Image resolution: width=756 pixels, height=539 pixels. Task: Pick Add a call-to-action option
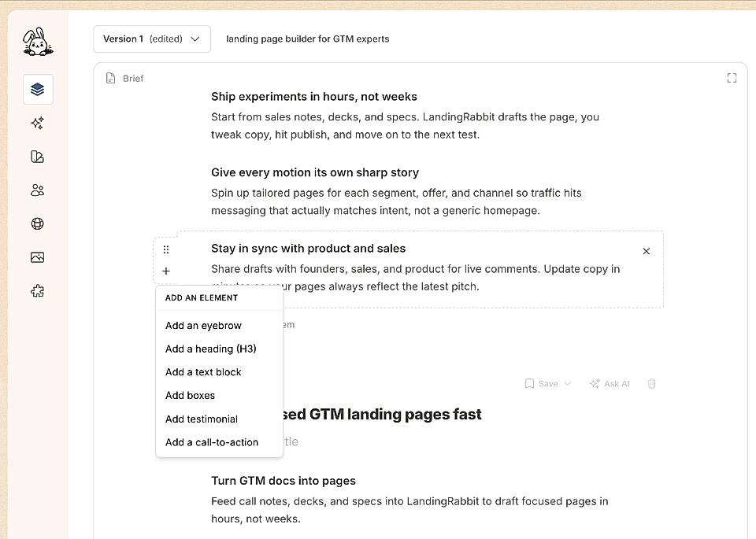pos(211,442)
